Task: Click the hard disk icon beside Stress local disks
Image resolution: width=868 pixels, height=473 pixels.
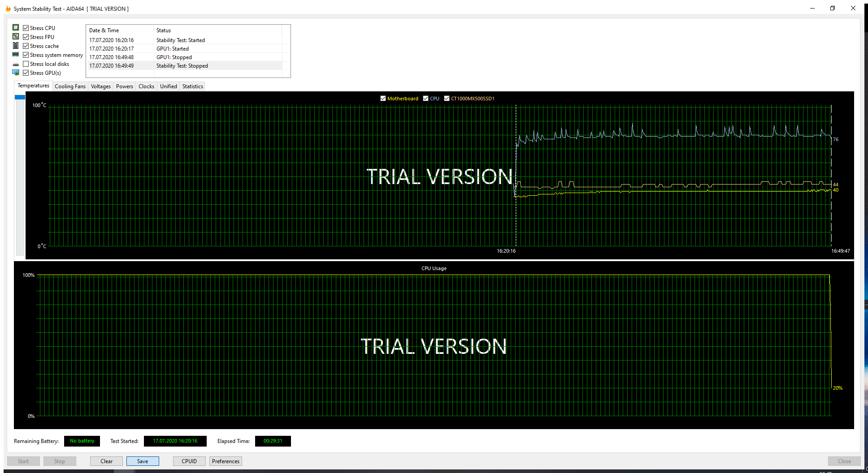Action: click(x=16, y=63)
